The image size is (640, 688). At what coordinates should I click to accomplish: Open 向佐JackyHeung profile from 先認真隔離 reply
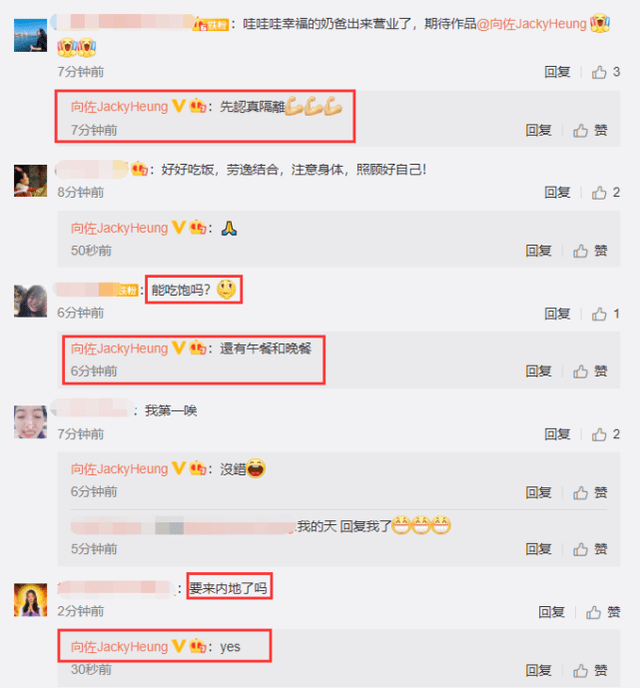click(119, 107)
